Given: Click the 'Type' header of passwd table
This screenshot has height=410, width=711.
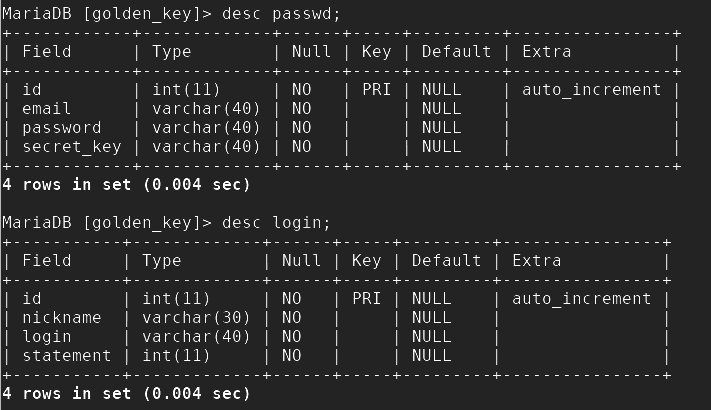Looking at the screenshot, I should tap(171, 51).
